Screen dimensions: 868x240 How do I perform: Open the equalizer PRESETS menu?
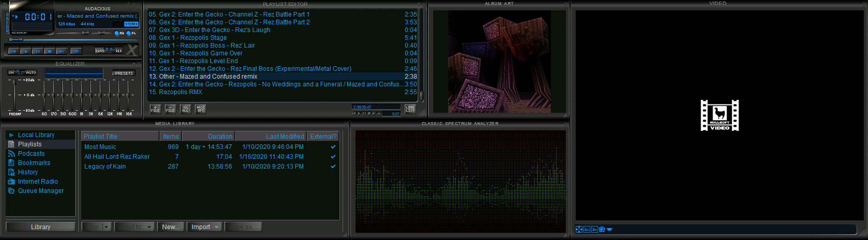point(124,73)
